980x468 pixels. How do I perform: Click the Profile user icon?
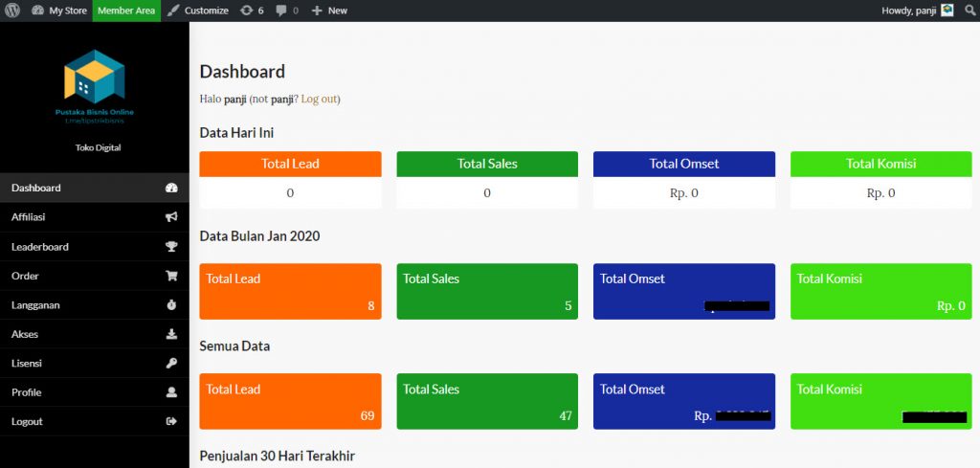pyautogui.click(x=171, y=392)
